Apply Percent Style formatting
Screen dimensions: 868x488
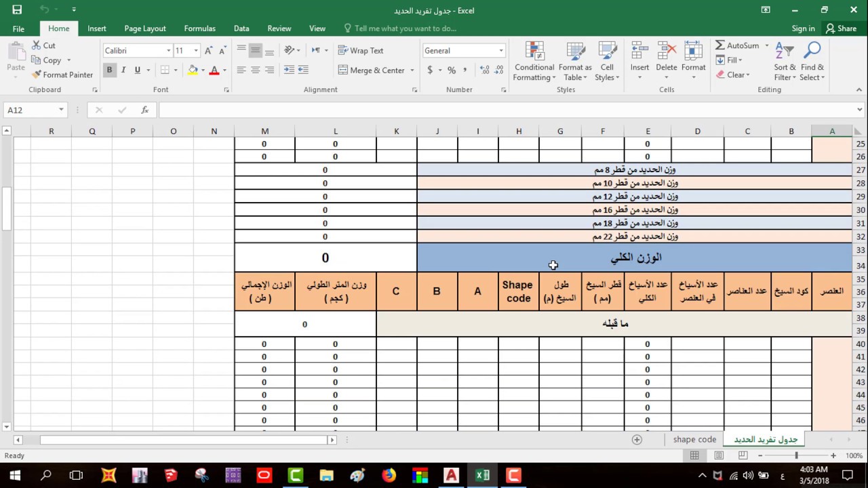(452, 70)
